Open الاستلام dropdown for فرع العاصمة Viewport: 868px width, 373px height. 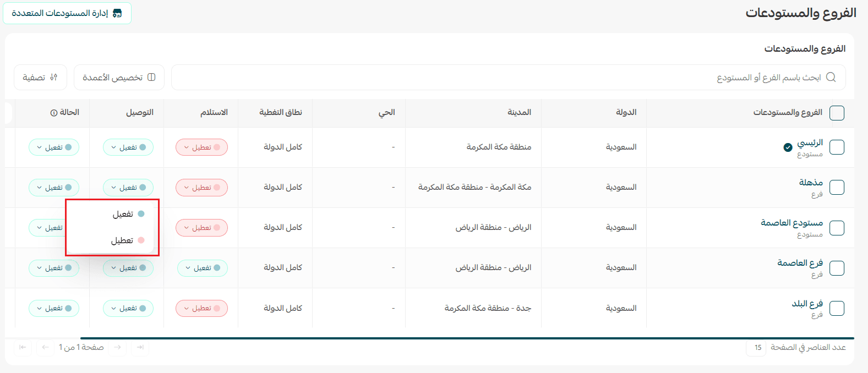point(203,268)
